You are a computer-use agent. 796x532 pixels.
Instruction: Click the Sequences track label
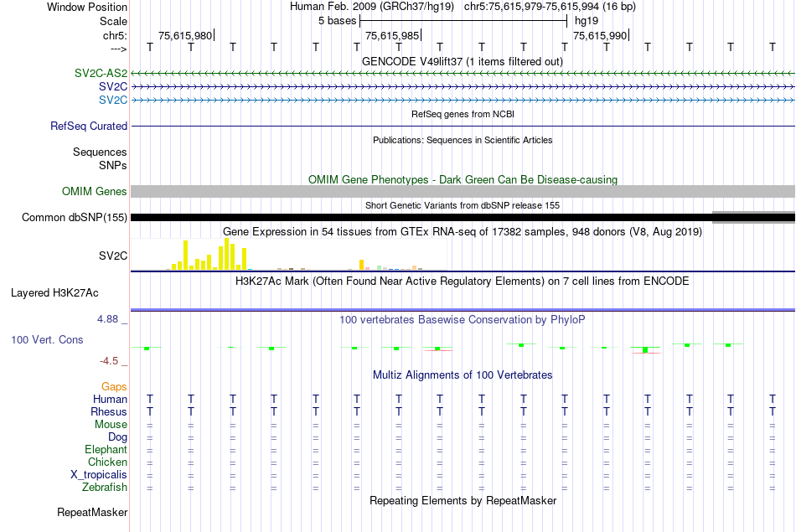(x=100, y=152)
